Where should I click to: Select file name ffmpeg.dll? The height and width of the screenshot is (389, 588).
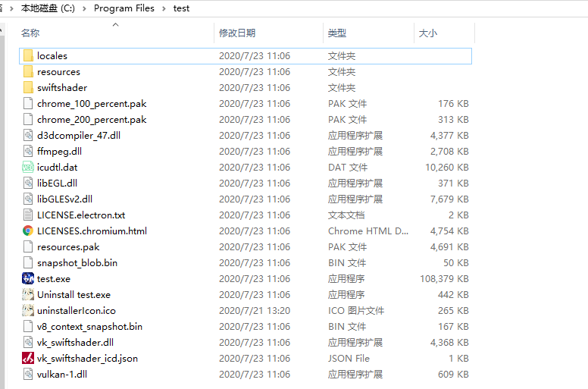click(x=59, y=152)
